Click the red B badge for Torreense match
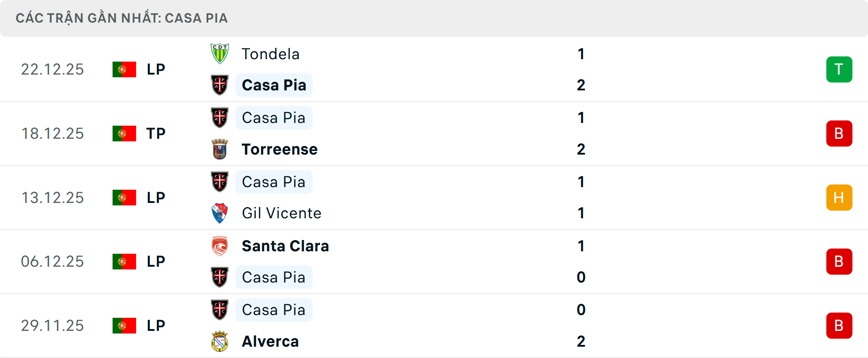Screen dimensions: 868x358 (839, 133)
